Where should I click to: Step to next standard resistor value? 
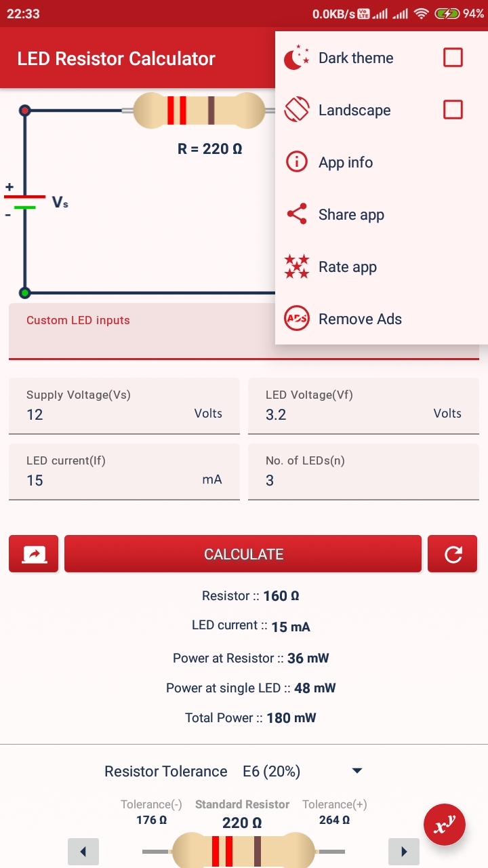404,851
